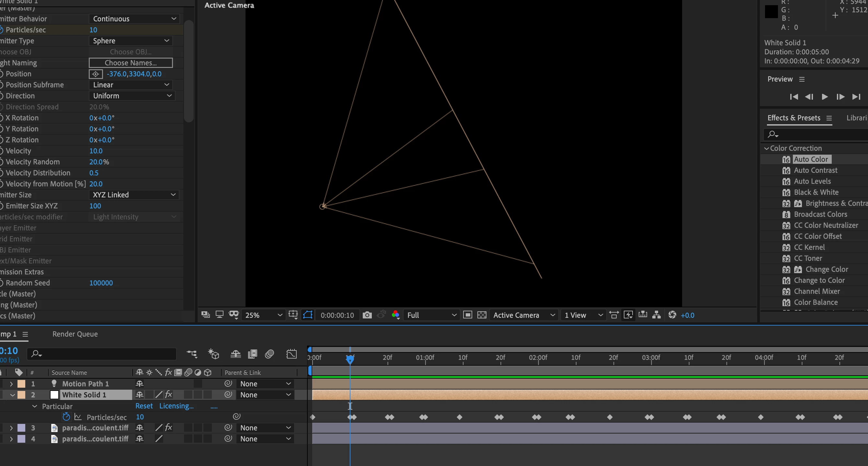Toggle fx switch on White Solid 1 layer
This screenshot has height=466, width=868.
point(169,394)
